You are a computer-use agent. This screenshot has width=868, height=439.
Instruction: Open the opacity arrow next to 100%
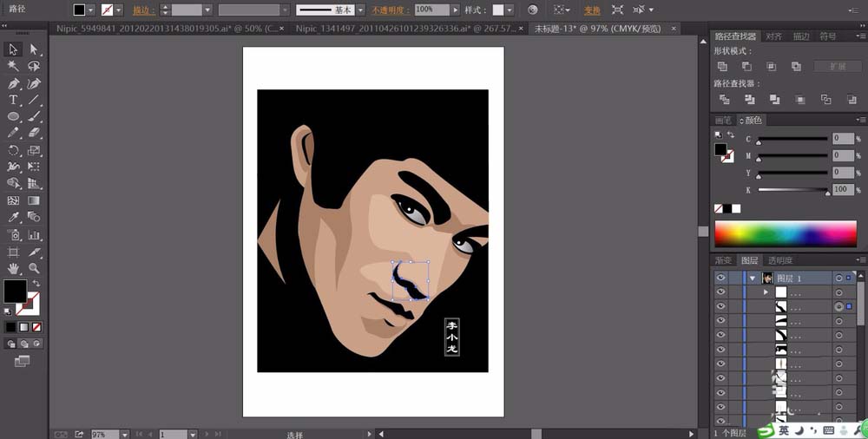455,10
